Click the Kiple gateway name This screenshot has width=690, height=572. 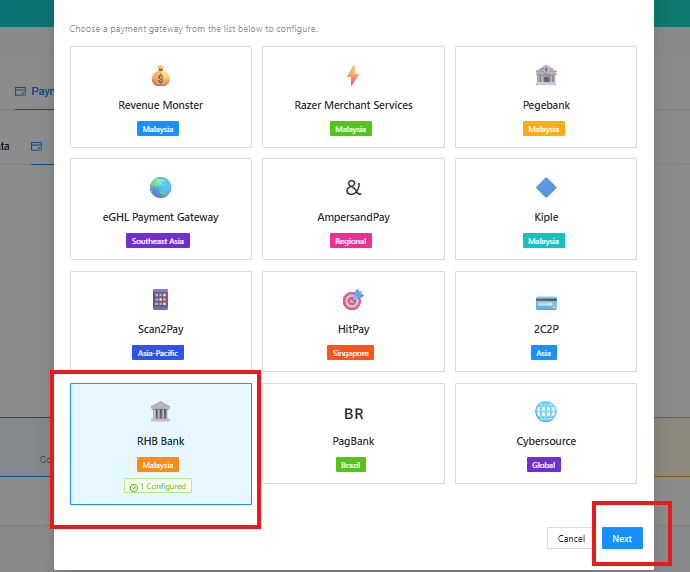[x=546, y=217]
